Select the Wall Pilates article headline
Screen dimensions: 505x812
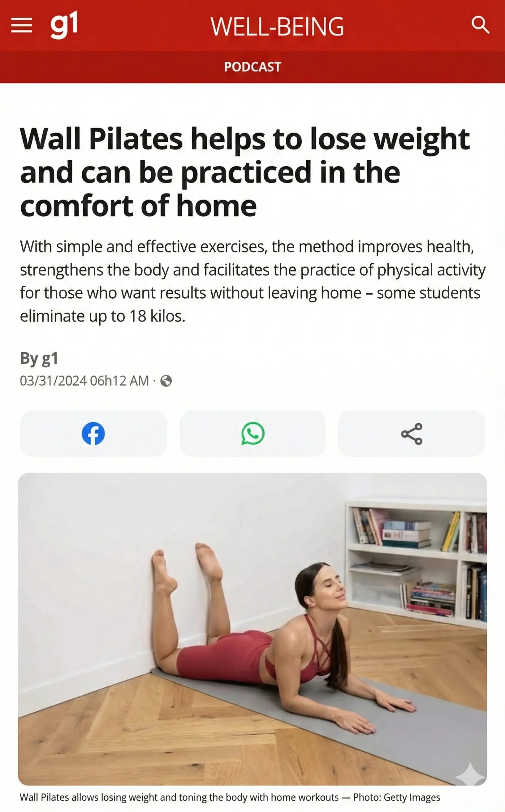point(245,172)
